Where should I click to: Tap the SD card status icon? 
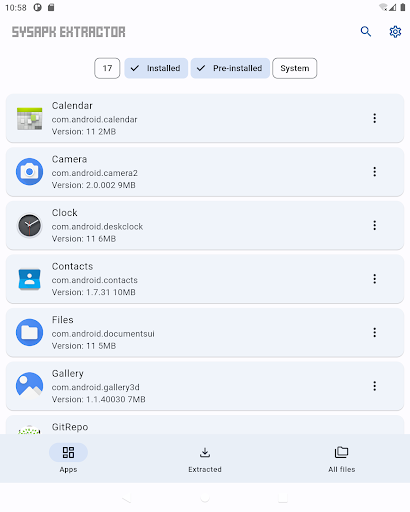point(51,7)
